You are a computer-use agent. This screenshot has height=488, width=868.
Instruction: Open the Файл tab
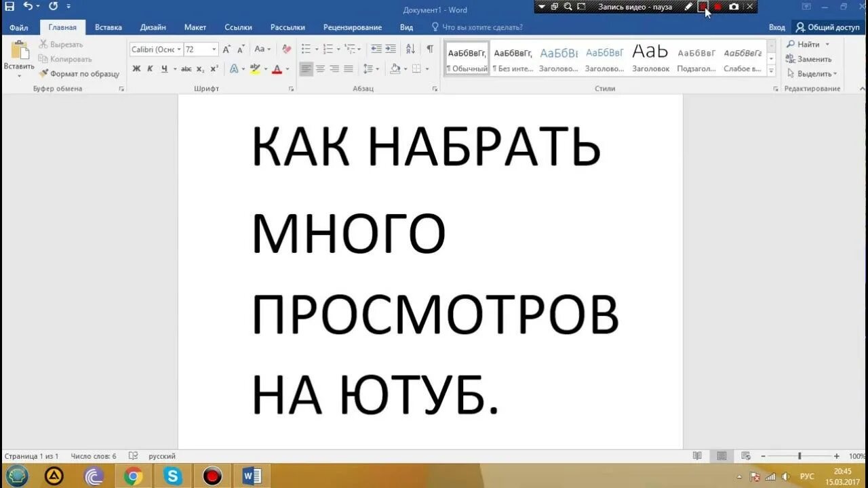[x=19, y=27]
